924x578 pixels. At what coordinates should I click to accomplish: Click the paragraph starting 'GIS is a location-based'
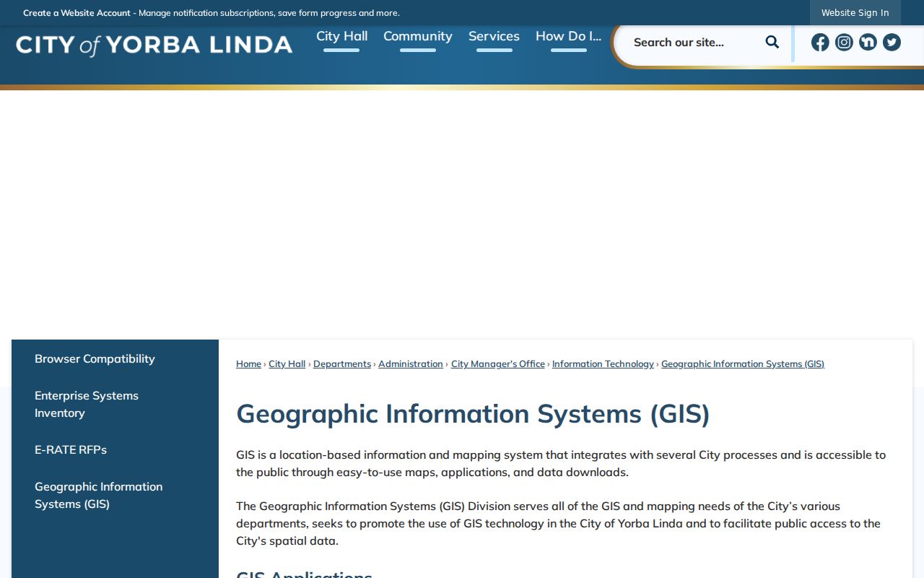point(561,463)
